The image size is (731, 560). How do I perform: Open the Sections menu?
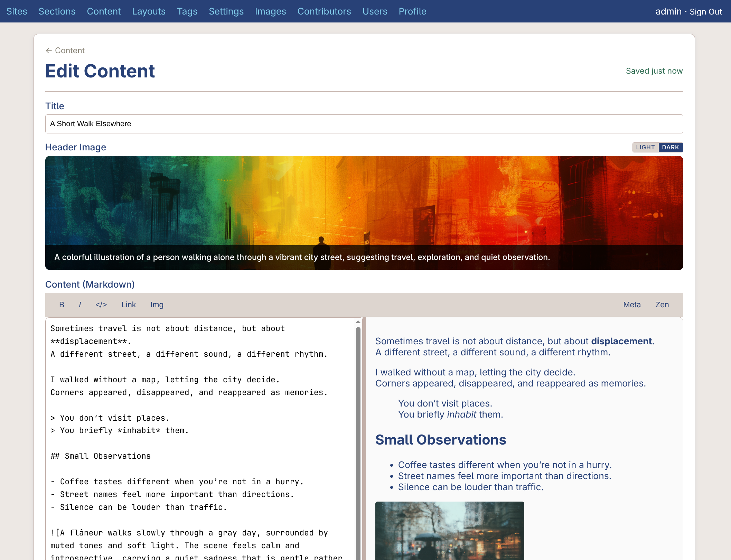tap(57, 11)
